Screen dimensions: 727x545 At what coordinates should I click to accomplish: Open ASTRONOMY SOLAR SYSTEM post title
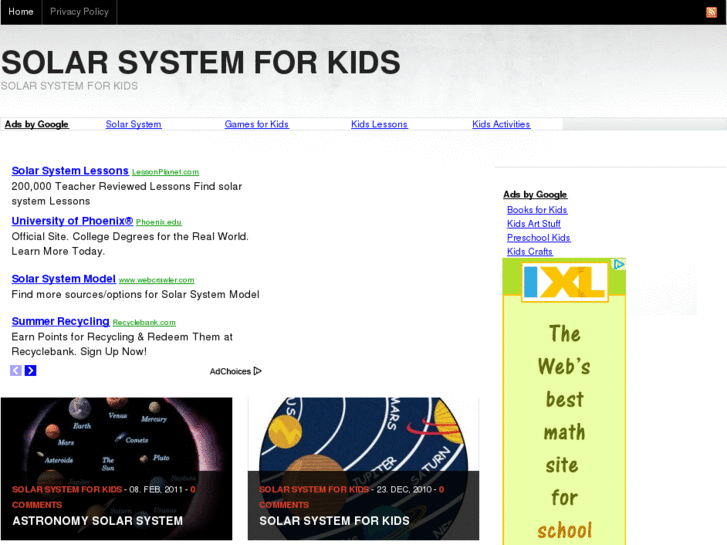(97, 521)
